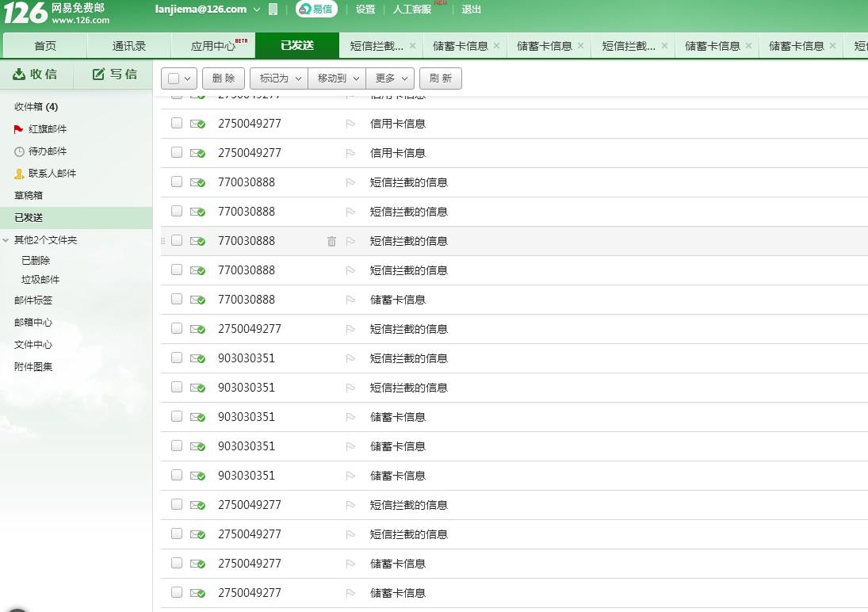Click the 收信 receive-mail icon
The height and width of the screenshot is (612, 868).
19,74
